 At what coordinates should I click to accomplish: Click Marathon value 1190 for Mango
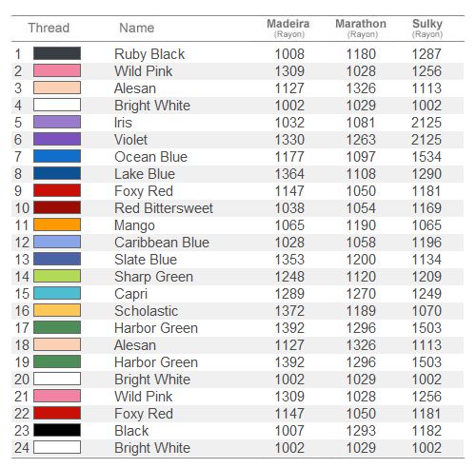(361, 225)
